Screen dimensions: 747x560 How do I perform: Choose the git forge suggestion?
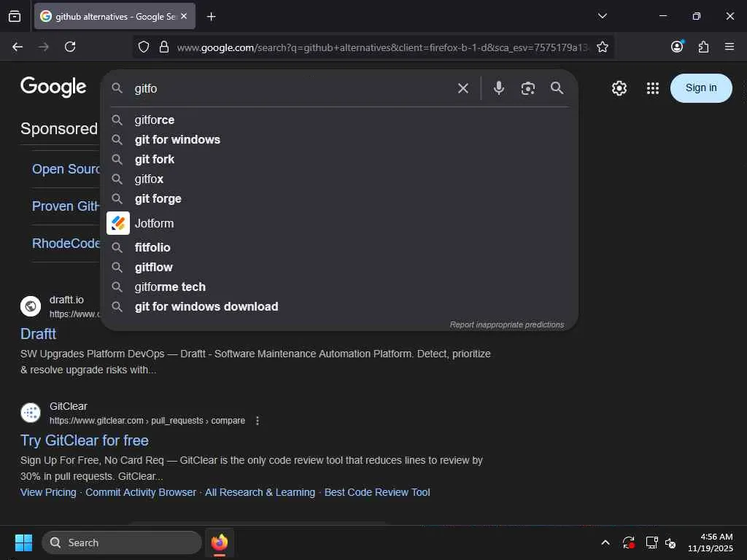click(339, 198)
